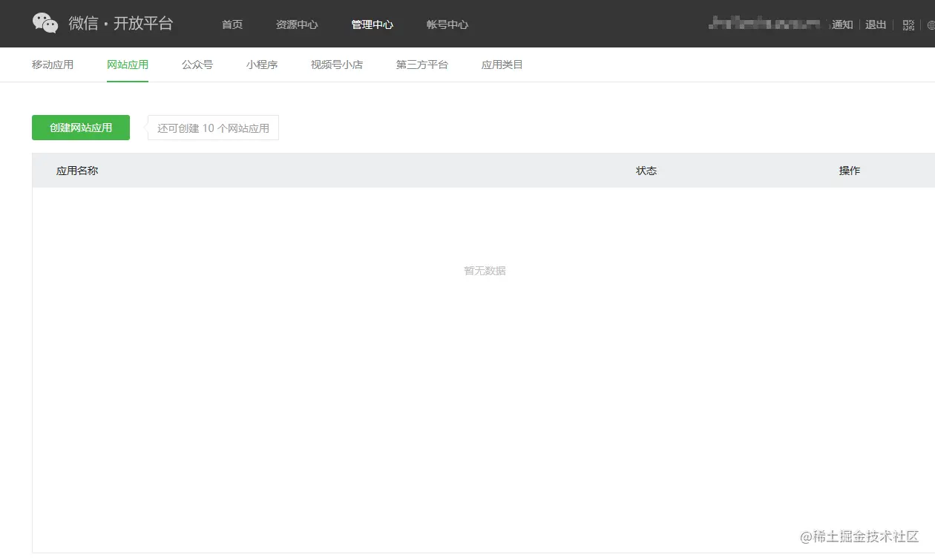Open the 小程序 tab
The image size is (935, 560).
(262, 65)
